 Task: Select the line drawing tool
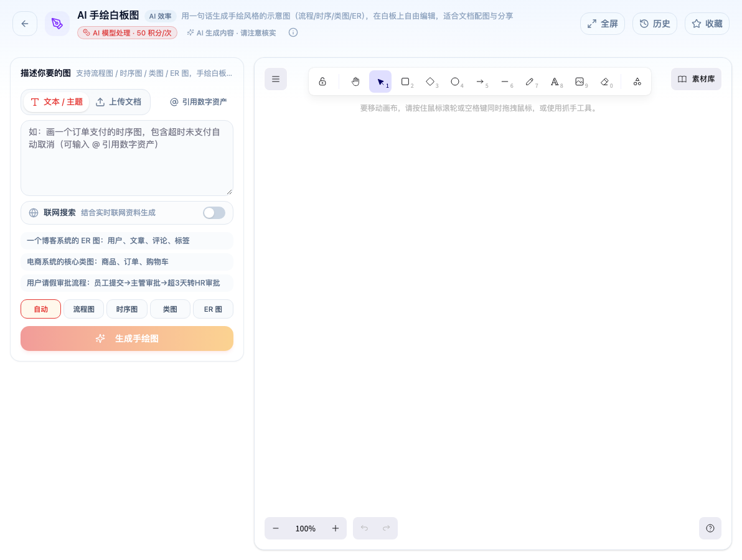tap(505, 82)
